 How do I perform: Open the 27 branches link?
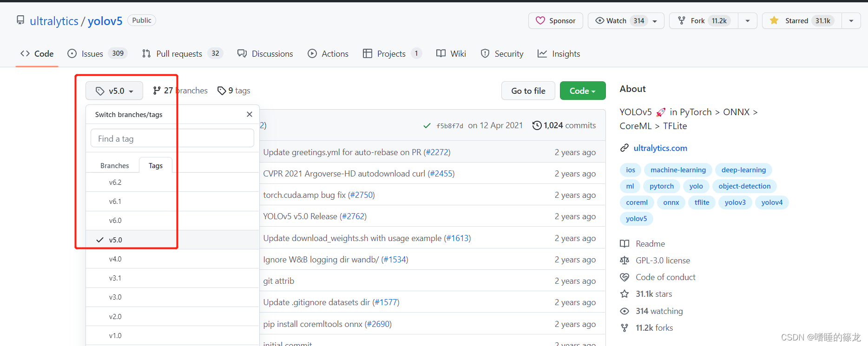tap(180, 91)
